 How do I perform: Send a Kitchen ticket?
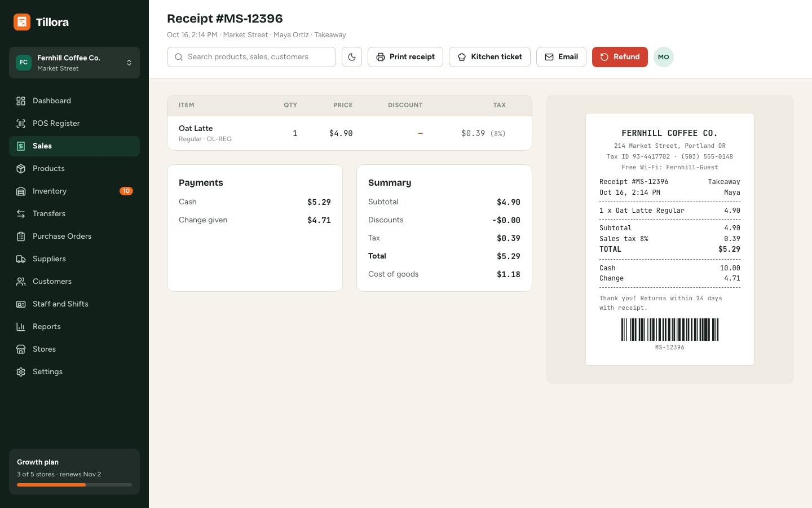(489, 57)
